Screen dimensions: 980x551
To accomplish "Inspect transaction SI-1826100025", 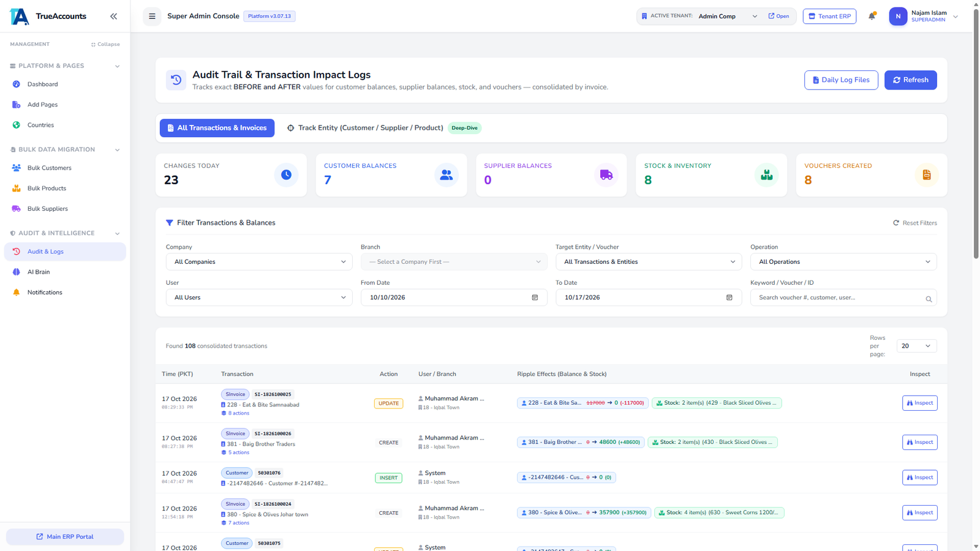I will click(919, 403).
